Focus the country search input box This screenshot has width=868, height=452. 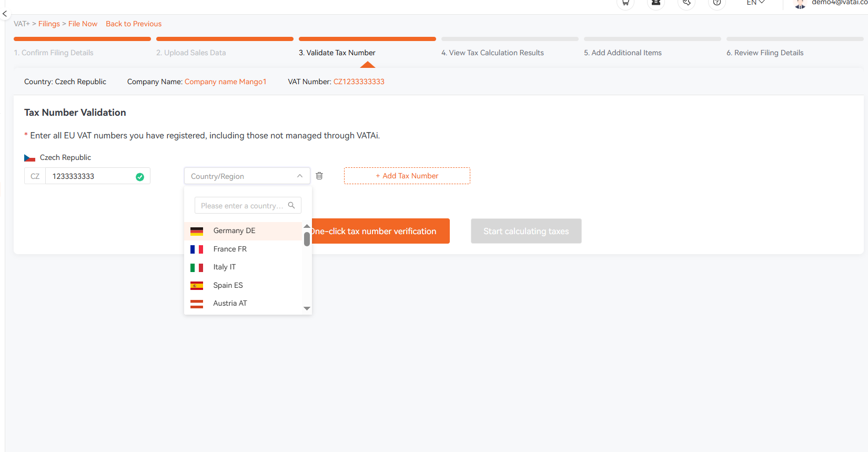(x=248, y=205)
